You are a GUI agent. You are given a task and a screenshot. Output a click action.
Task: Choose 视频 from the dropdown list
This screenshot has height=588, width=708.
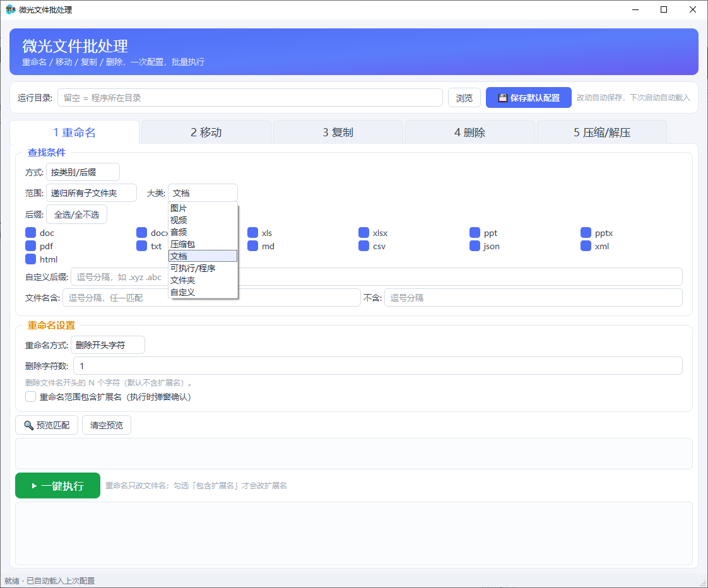203,220
